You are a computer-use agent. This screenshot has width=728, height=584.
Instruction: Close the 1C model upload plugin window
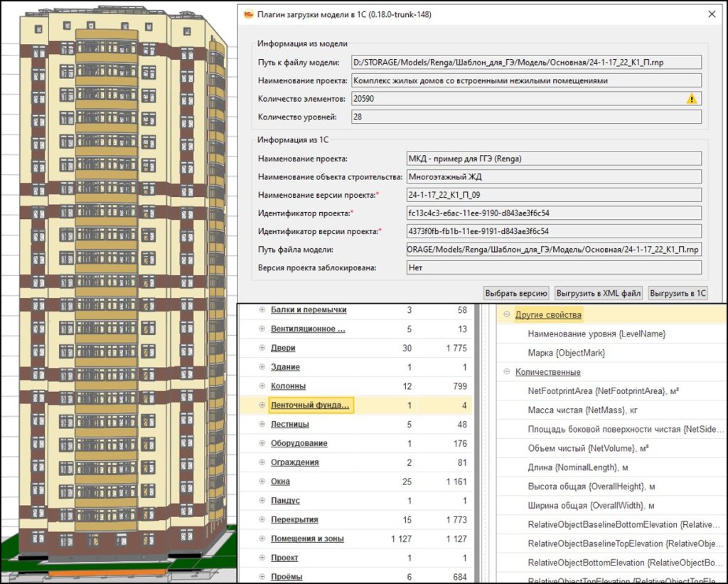[712, 14]
